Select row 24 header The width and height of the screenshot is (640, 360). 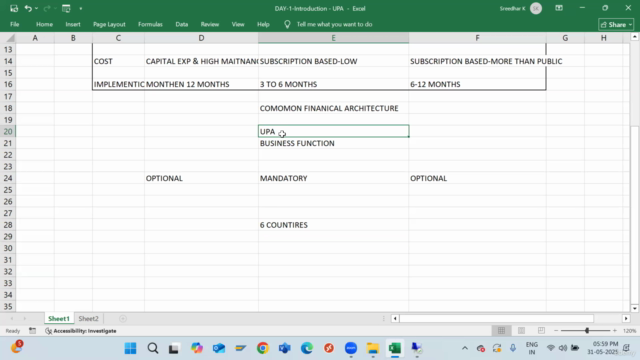coord(8,178)
